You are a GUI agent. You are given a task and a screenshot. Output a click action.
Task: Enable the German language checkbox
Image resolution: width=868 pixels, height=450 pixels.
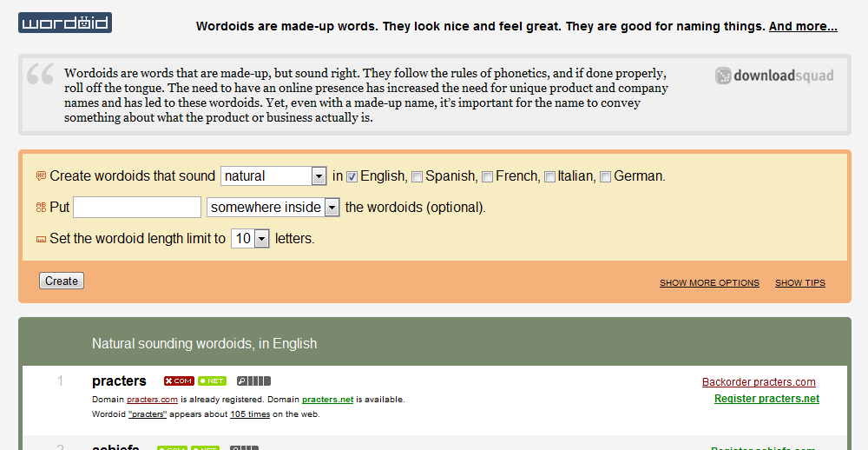click(606, 177)
